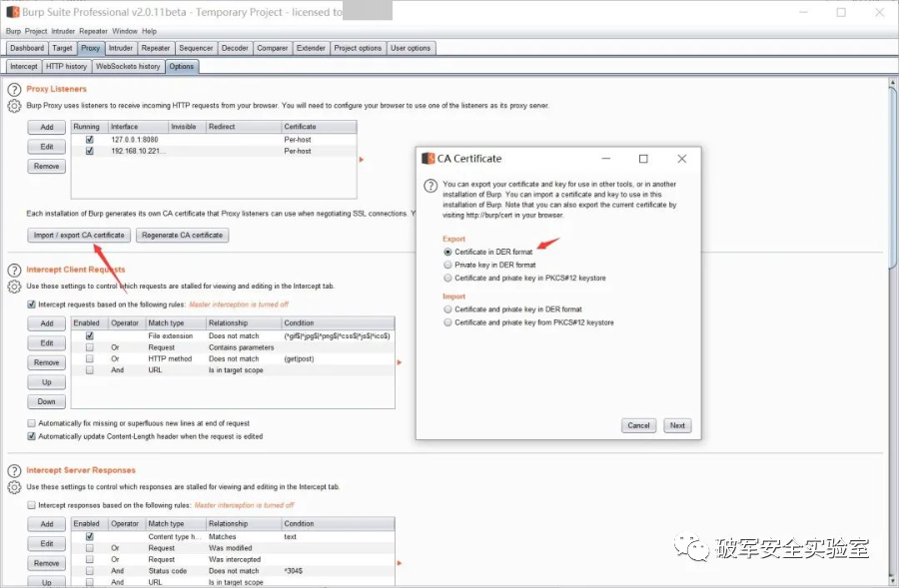Open help icon for Proxy Listeners

tap(14, 90)
